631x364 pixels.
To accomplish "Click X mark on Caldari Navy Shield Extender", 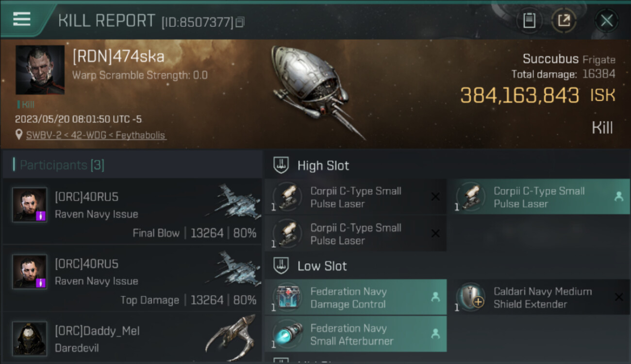I will [x=619, y=297].
